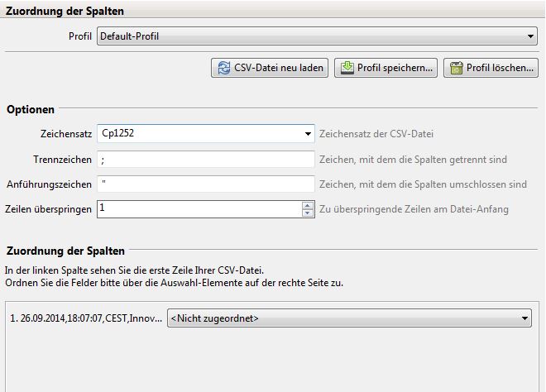Click the Optionen section heading
This screenshot has height=392, width=546.
(x=31, y=109)
